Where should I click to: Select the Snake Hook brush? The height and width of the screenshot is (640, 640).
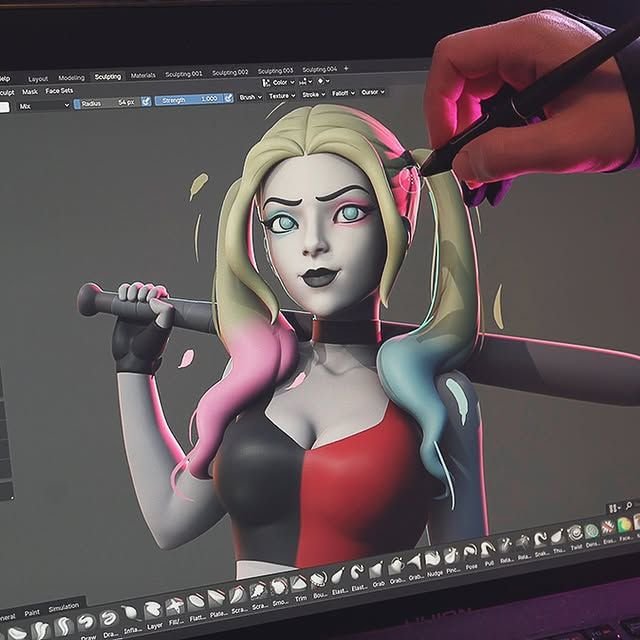pyautogui.click(x=541, y=545)
